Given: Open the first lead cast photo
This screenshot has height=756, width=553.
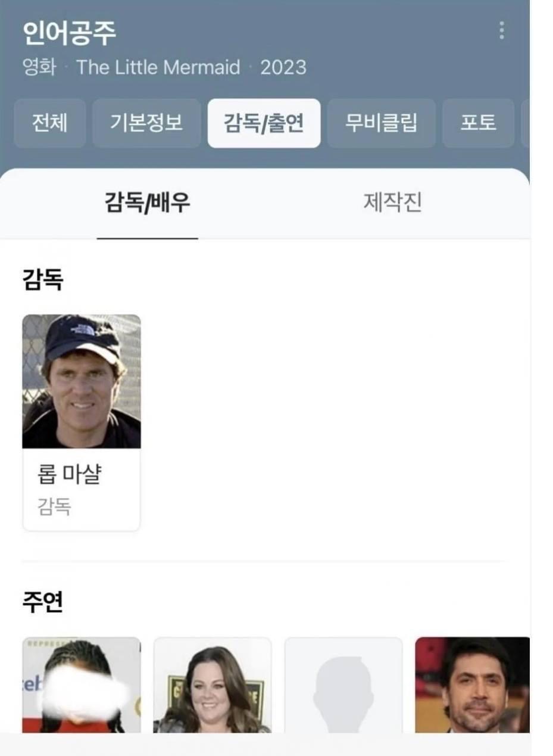Looking at the screenshot, I should coord(82,685).
